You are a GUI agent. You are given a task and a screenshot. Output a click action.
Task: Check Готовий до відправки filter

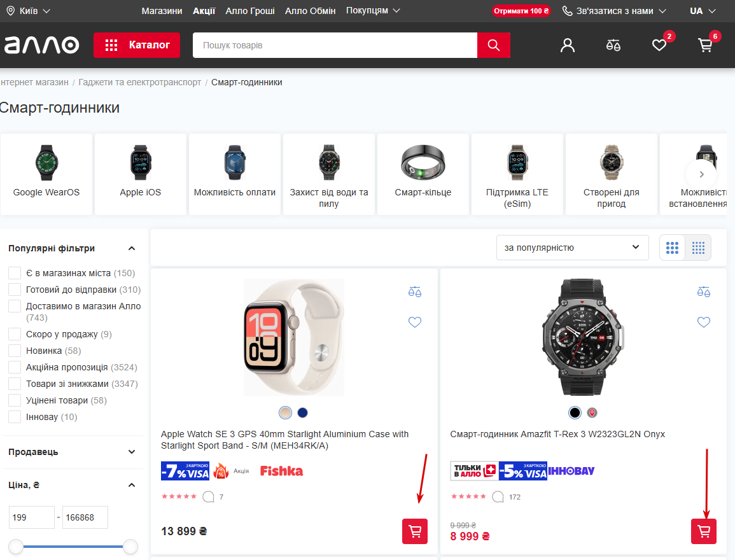click(15, 290)
